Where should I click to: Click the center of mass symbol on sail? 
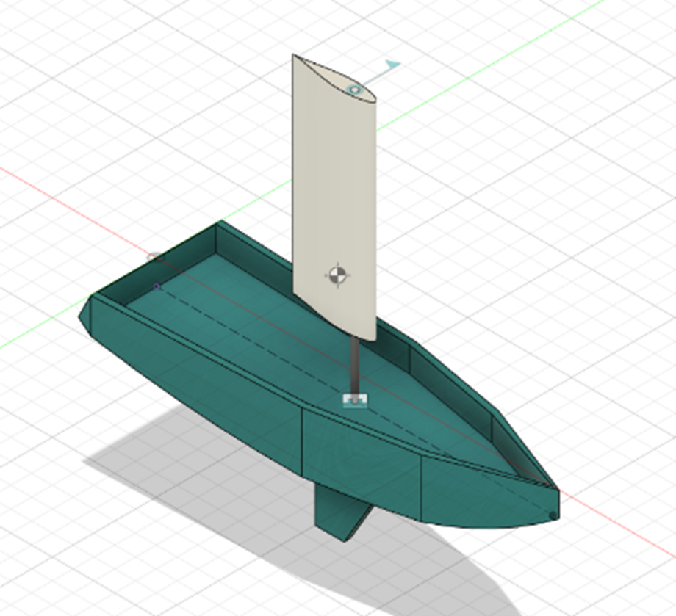(337, 275)
